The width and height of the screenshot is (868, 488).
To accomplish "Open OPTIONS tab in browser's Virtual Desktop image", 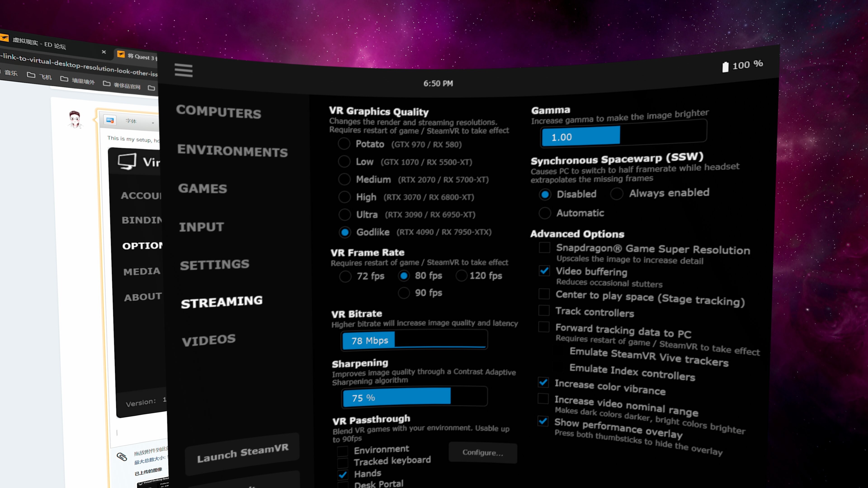I will click(142, 246).
